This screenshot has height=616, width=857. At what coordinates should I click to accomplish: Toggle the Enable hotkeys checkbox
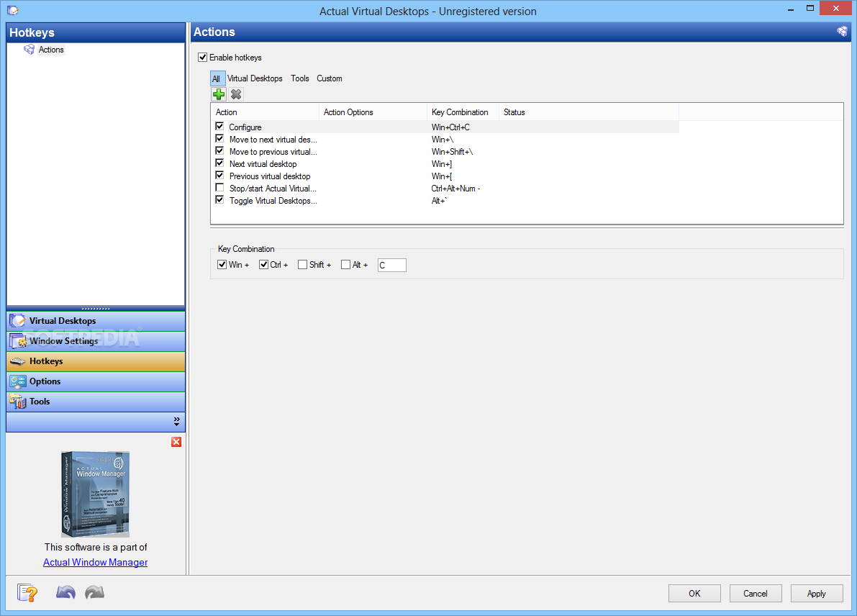pos(203,58)
